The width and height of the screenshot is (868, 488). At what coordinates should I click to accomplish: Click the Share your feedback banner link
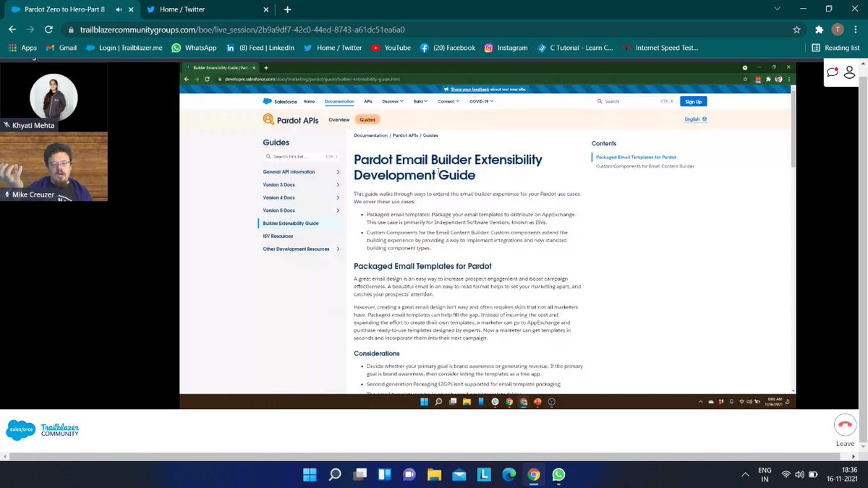point(480,89)
